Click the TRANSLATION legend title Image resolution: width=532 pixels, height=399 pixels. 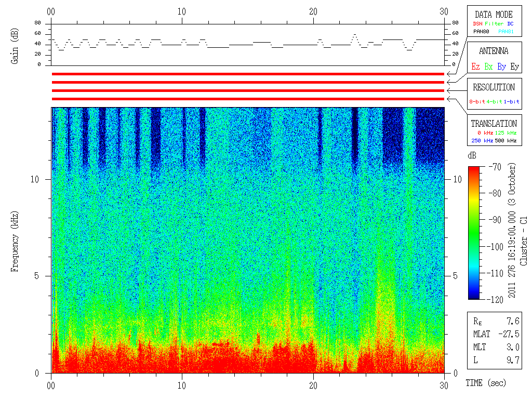[494, 124]
